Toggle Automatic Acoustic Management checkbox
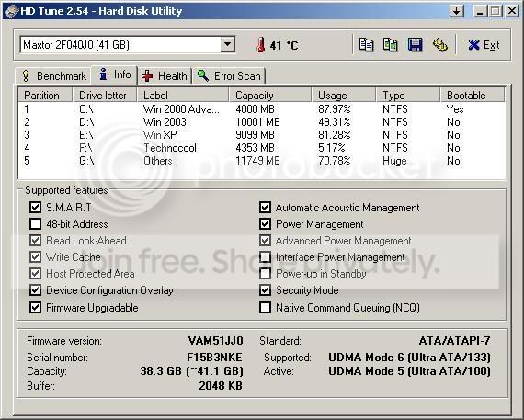Screen dimensions: 524x420 (265, 207)
